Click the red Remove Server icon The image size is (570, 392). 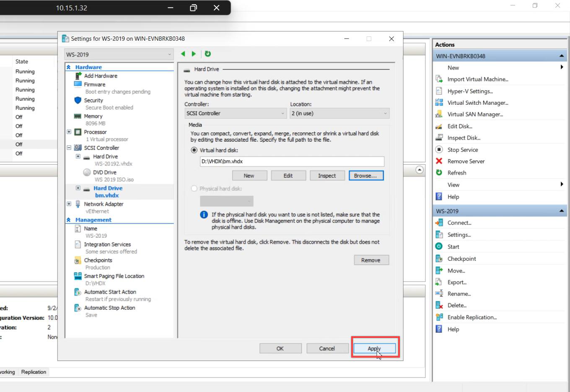[439, 161]
